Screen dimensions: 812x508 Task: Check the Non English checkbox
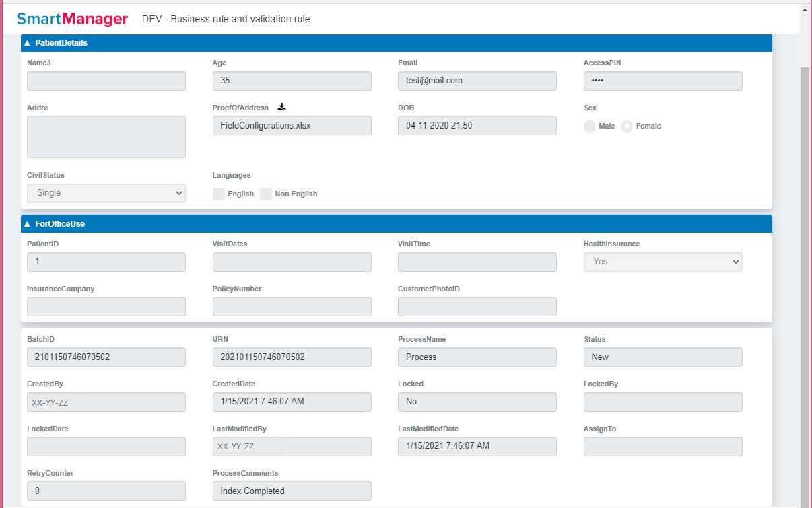click(x=266, y=194)
